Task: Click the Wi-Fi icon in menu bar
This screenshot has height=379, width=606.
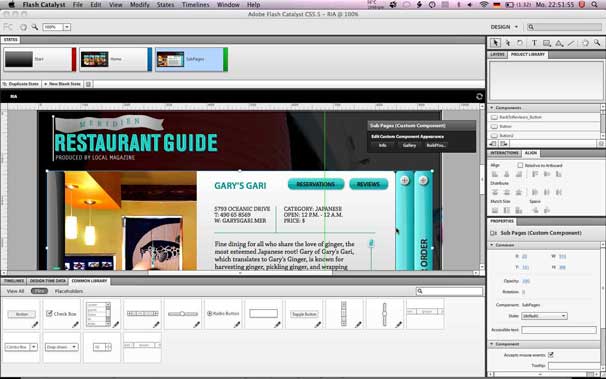Action: coord(483,5)
